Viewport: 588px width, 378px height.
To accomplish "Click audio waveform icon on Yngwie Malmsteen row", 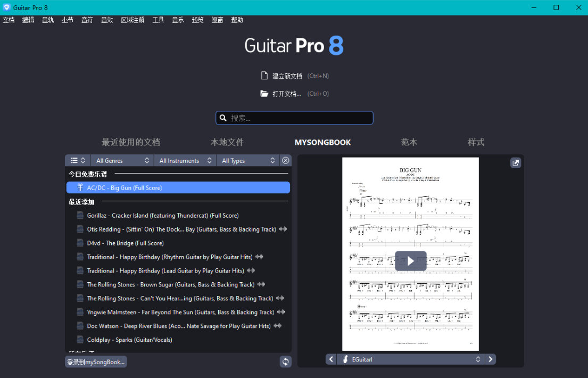I will click(281, 312).
